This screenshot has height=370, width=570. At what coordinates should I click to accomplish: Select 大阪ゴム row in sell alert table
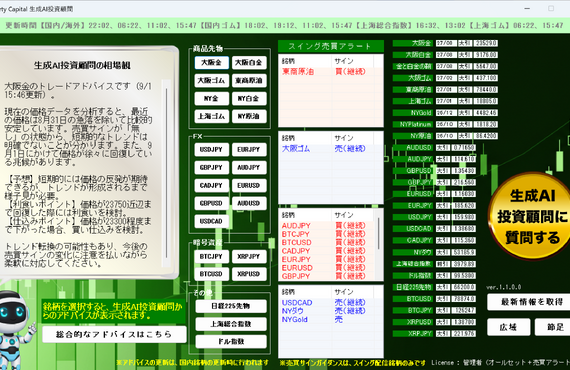point(330,149)
